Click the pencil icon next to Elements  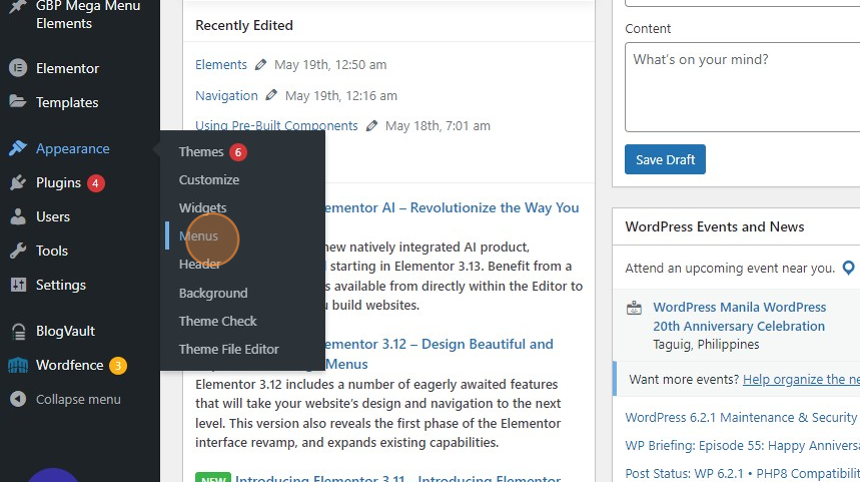pos(261,65)
